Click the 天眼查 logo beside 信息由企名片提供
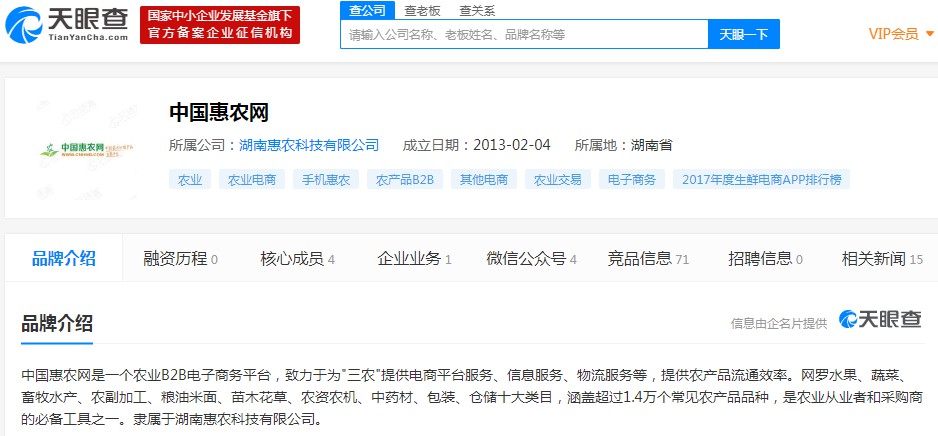The width and height of the screenshot is (938, 436). 879,319
